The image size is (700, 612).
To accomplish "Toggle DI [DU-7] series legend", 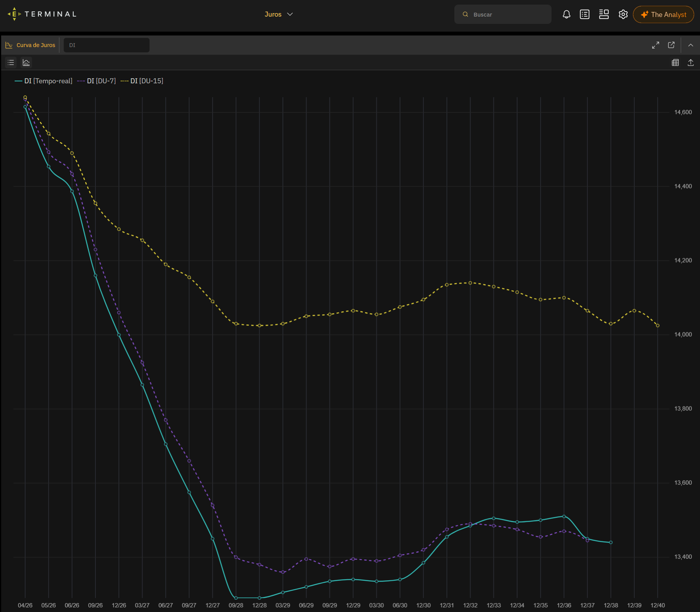I will pyautogui.click(x=96, y=81).
